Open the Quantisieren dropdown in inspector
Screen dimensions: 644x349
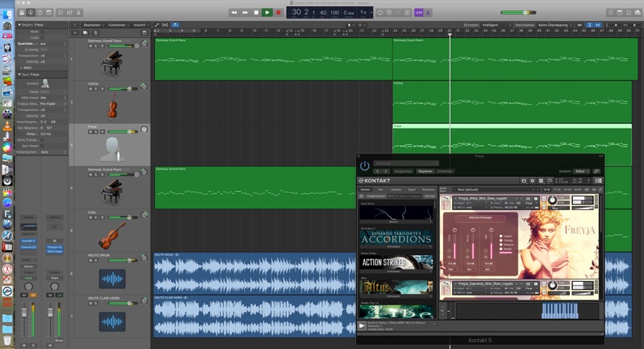pyautogui.click(x=54, y=44)
